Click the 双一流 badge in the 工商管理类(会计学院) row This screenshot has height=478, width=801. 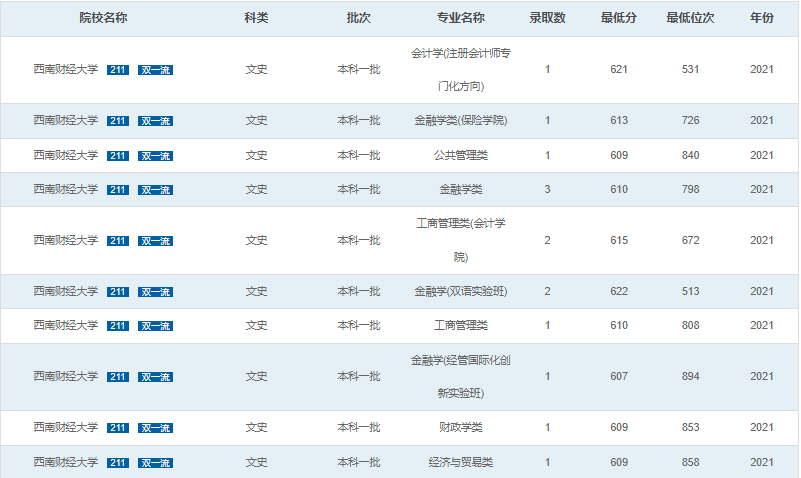tap(155, 241)
